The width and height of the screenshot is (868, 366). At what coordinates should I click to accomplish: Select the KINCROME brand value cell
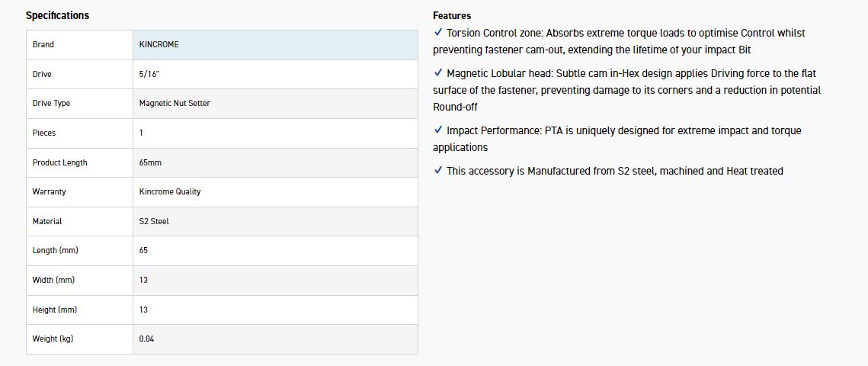pyautogui.click(x=159, y=44)
